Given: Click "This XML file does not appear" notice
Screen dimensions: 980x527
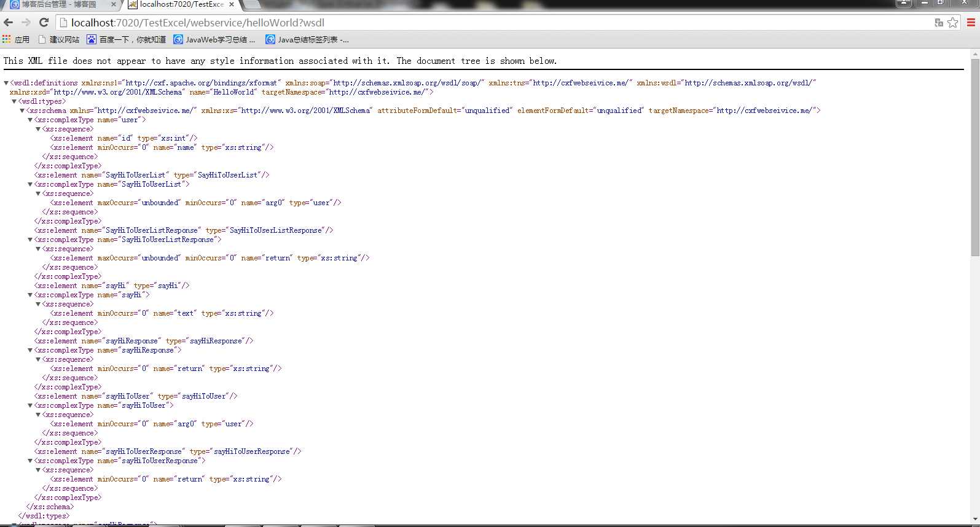Looking at the screenshot, I should point(280,61).
